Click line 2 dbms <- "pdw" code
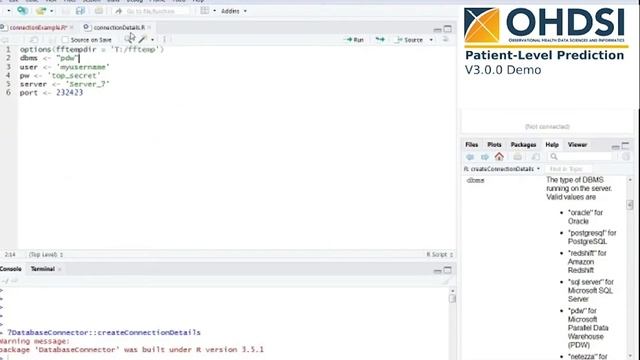The height and width of the screenshot is (360, 640). pyautogui.click(x=49, y=58)
